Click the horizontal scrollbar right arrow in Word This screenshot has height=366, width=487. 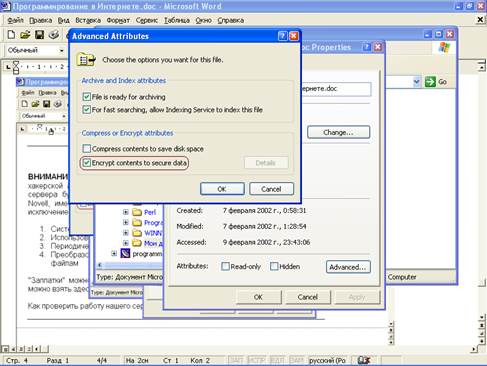474,349
